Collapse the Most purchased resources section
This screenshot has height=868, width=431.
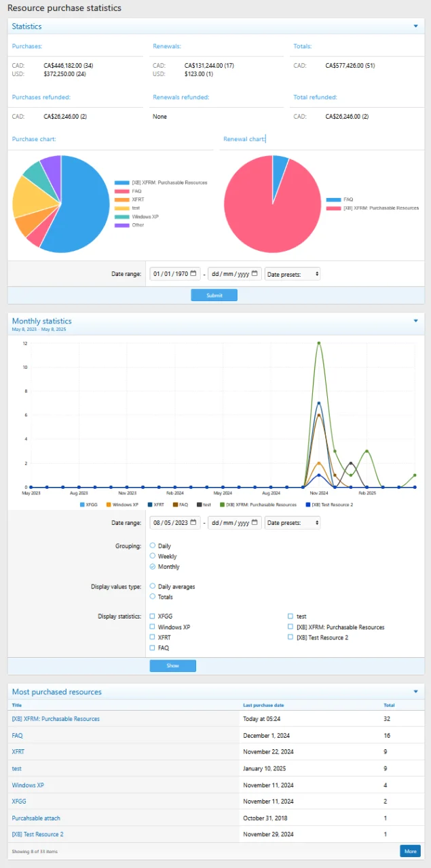click(415, 692)
